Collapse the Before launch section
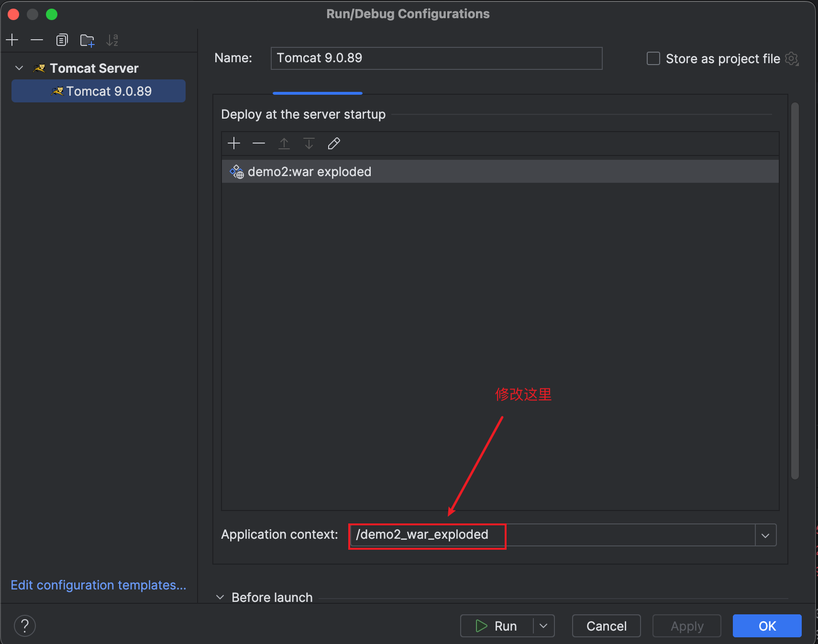The height and width of the screenshot is (644, 818). (x=220, y=597)
